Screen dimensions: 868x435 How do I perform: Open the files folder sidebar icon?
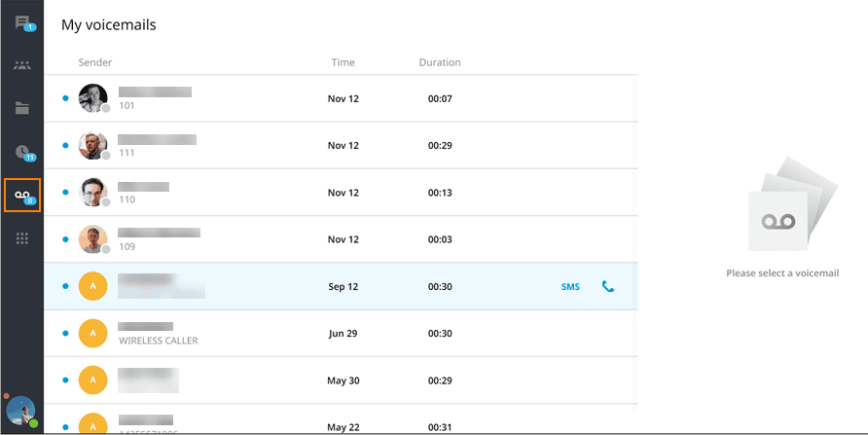pos(21,108)
